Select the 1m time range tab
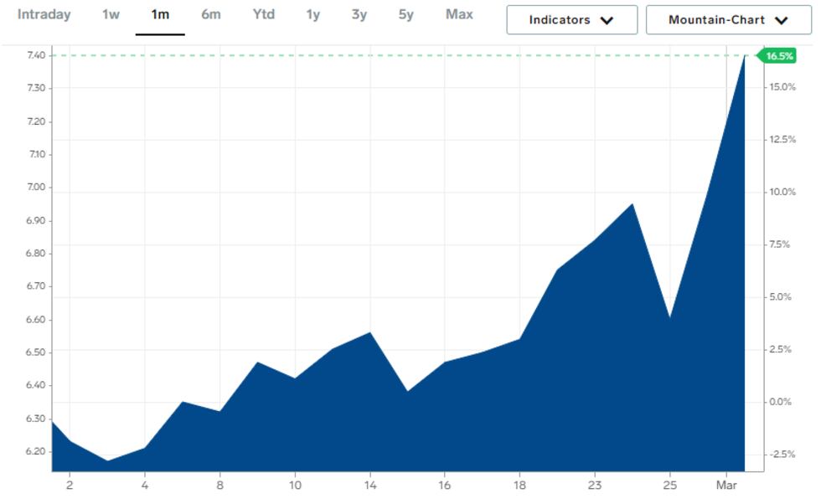Screen dimensions: 821x504 point(160,15)
